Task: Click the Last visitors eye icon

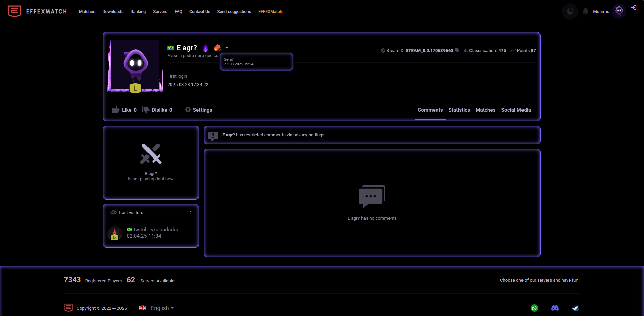Action: (x=113, y=212)
